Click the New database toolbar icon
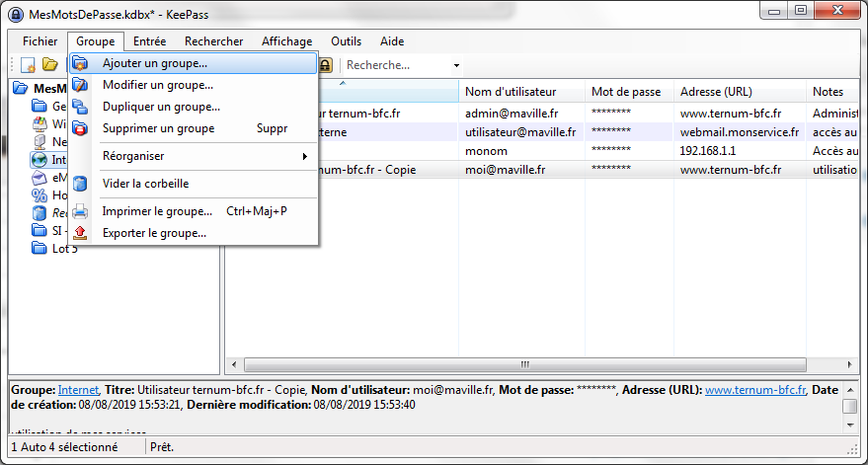Viewport: 868px width, 465px height. (29, 65)
